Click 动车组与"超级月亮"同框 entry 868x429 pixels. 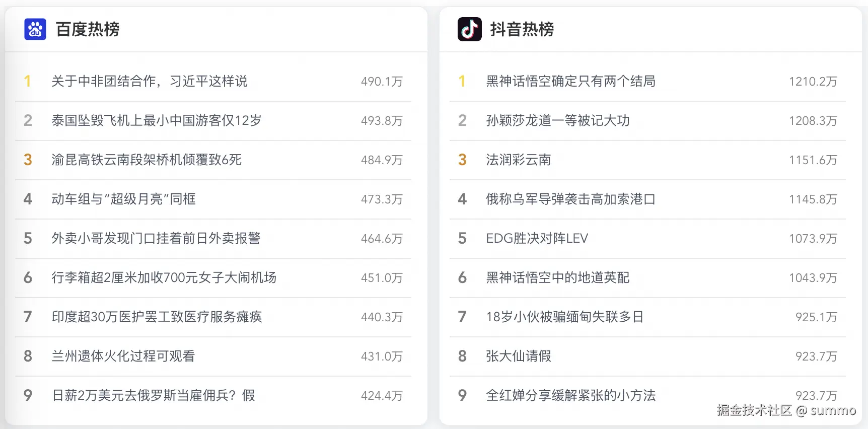[123, 199]
